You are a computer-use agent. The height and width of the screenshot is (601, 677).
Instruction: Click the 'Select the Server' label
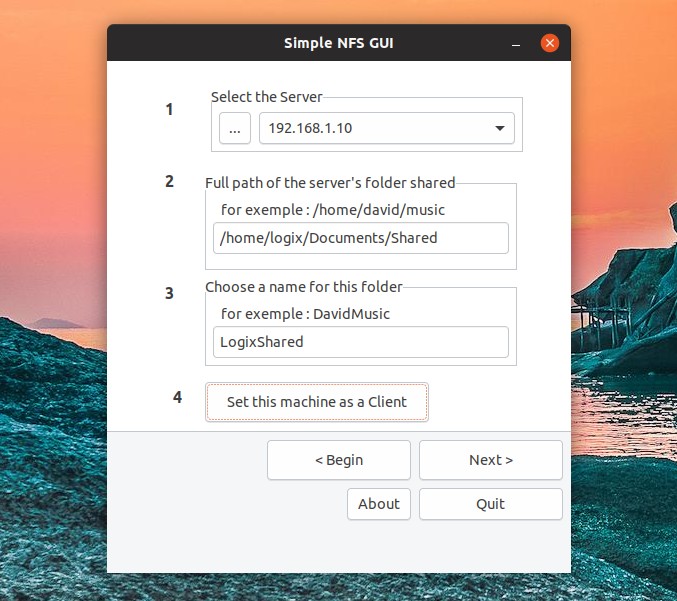(266, 97)
